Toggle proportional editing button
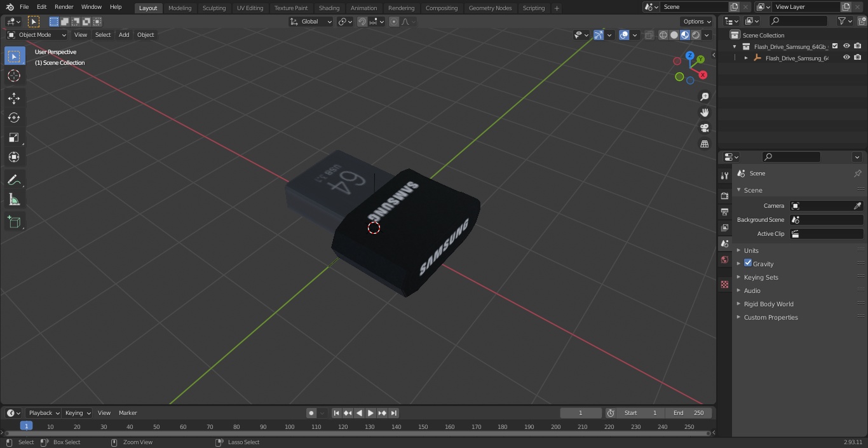This screenshot has width=868, height=448. click(394, 22)
